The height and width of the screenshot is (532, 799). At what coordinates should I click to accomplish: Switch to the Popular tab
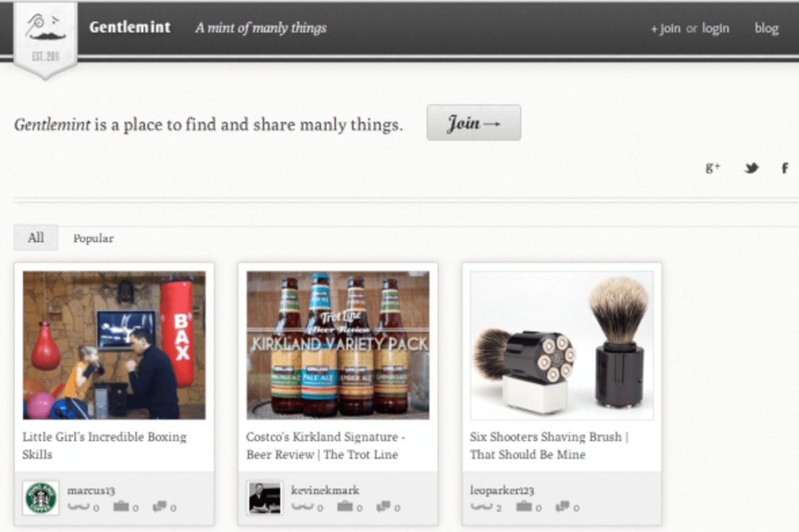point(93,238)
